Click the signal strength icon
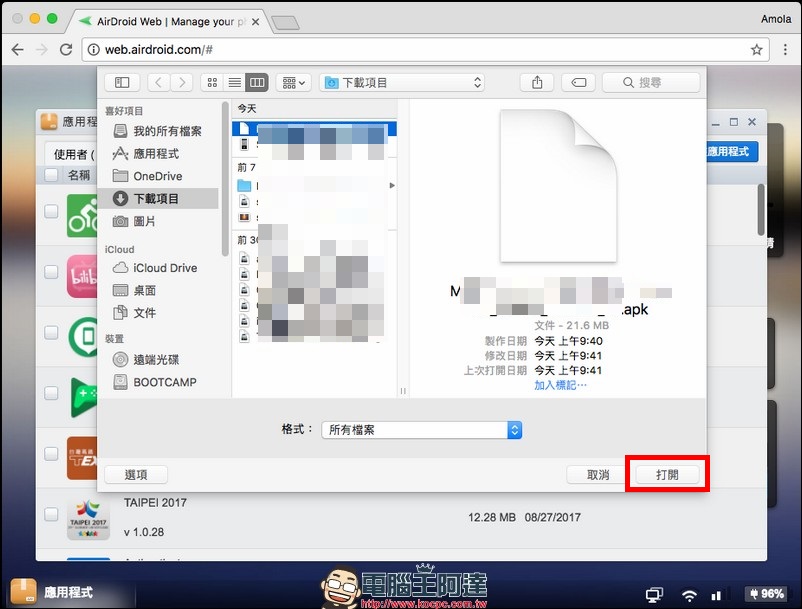The height and width of the screenshot is (609, 802). (x=716, y=595)
